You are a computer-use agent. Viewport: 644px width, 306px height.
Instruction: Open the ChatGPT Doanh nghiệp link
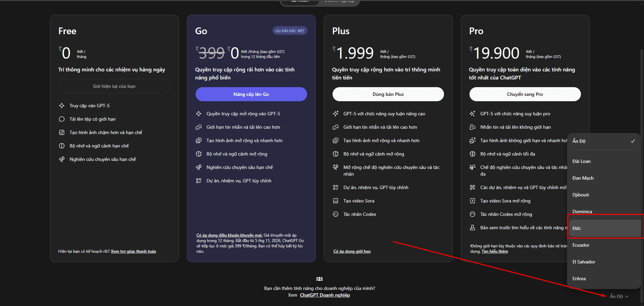tap(325, 295)
